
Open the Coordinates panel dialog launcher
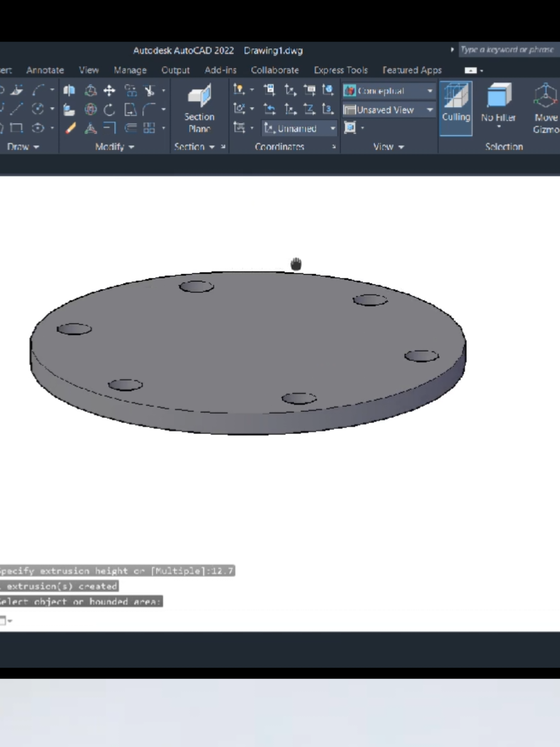[334, 147]
